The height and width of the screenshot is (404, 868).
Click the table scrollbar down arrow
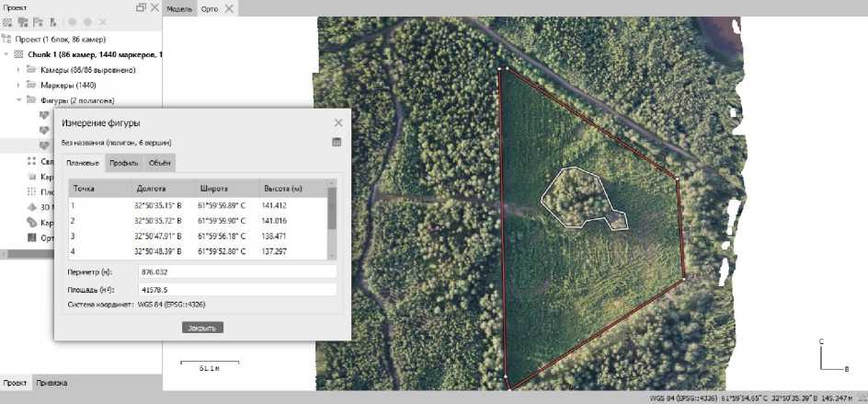(332, 256)
